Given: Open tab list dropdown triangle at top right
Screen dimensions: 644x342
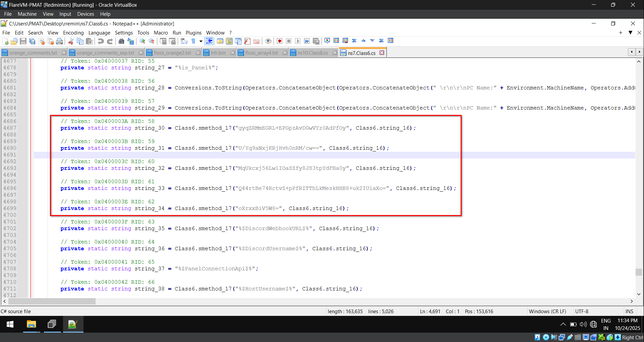Looking at the screenshot, I should [630, 32].
